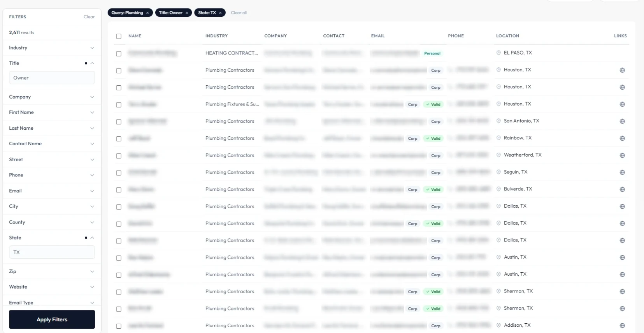644x333 pixels.
Task: Remove the State: TX filter chip
Action: [x=220, y=13]
